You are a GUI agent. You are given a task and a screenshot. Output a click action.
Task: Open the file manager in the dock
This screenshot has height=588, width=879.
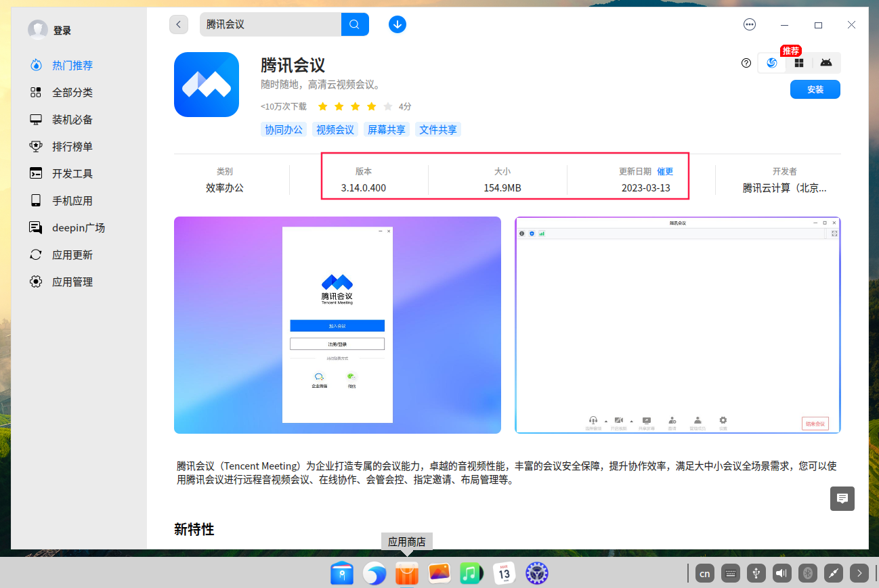(342, 574)
